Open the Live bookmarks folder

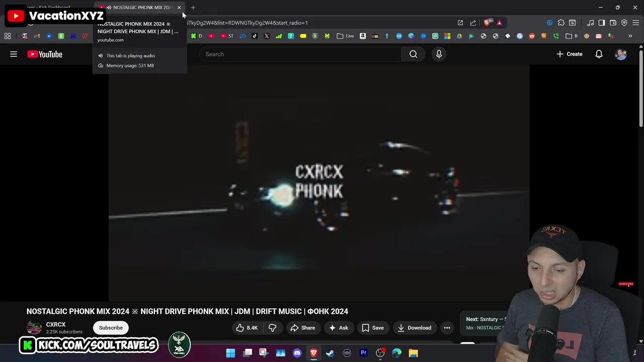click(345, 36)
